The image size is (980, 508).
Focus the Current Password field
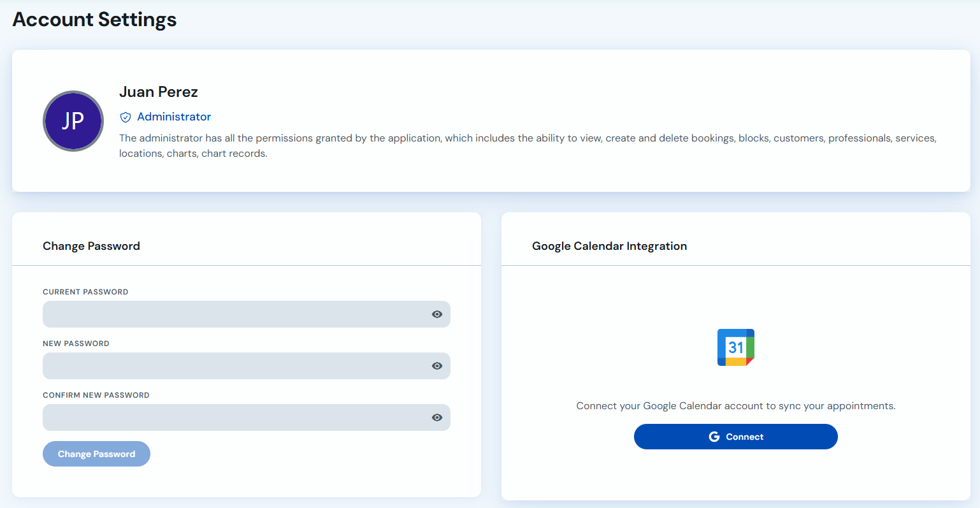pos(247,314)
